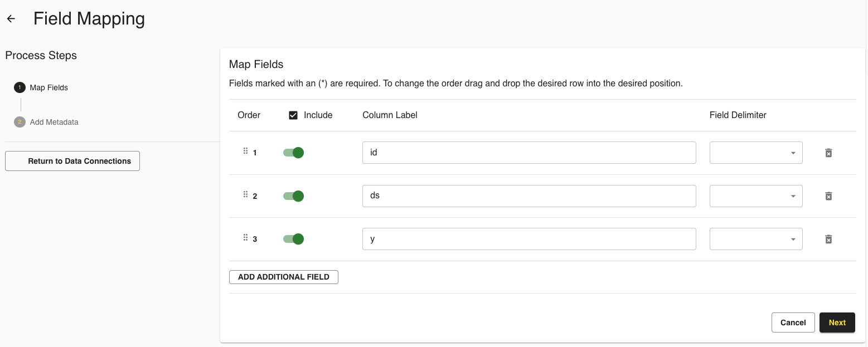Grab the drag handle for row 2

[x=245, y=194]
